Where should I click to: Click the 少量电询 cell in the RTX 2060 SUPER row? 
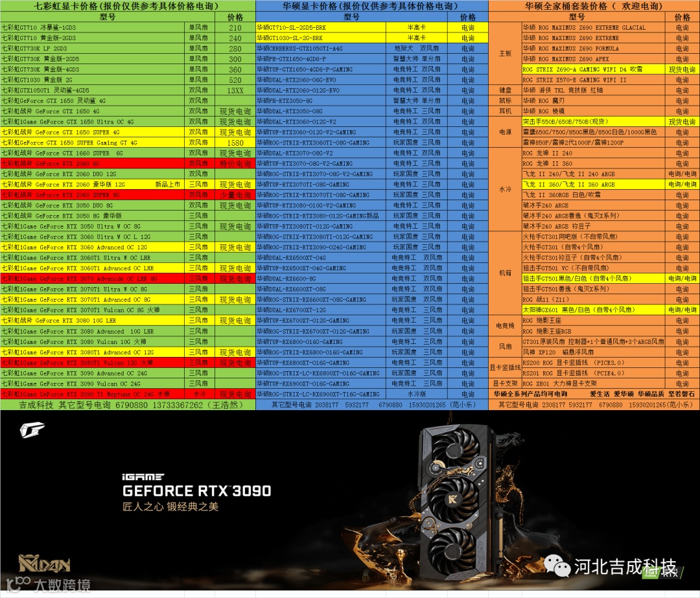point(235,195)
